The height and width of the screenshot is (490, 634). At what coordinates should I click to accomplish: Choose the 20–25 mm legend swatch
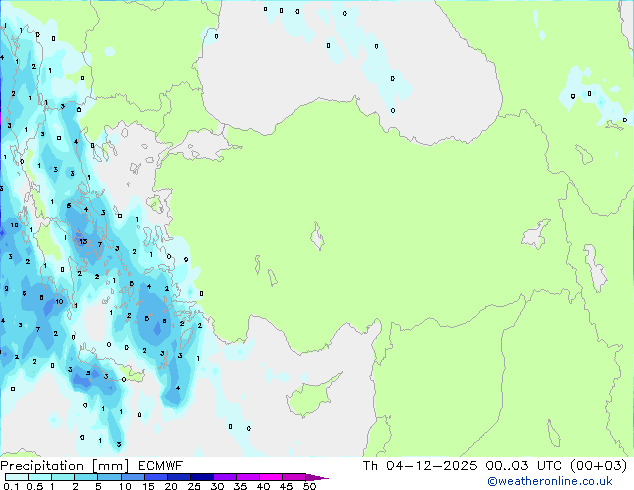[178, 477]
